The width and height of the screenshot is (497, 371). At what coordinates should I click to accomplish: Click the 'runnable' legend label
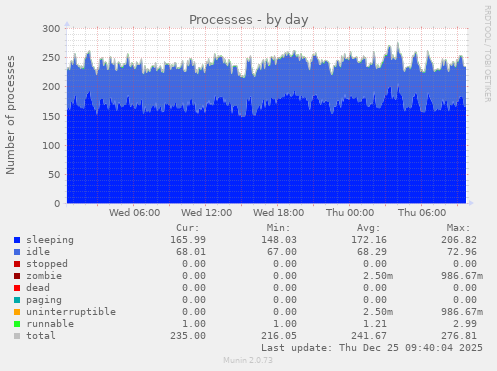(x=50, y=324)
